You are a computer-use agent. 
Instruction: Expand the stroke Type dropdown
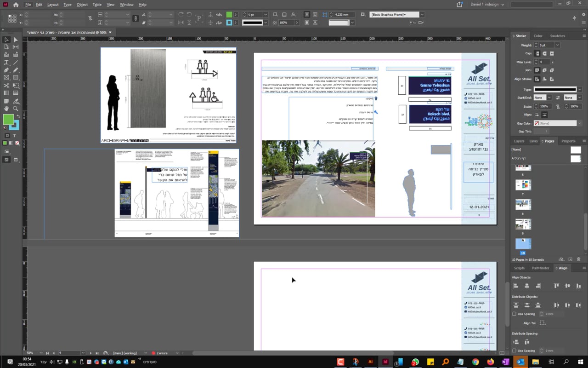[579, 89]
